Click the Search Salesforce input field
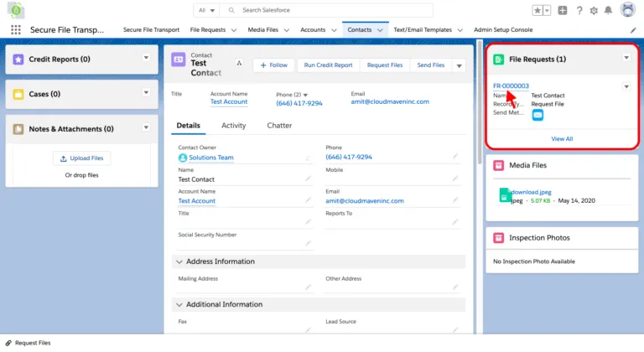This screenshot has height=352, width=644. (326, 10)
